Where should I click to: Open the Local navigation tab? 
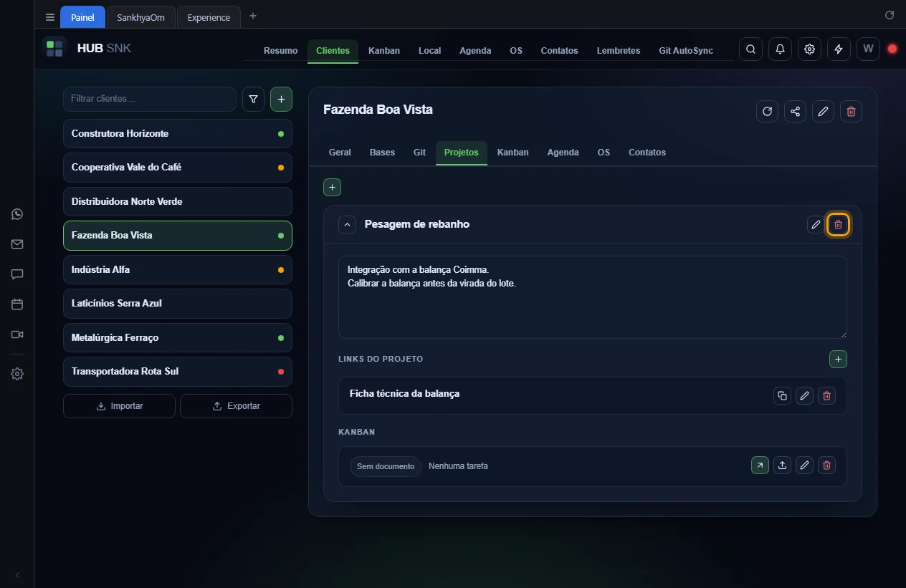tap(429, 51)
